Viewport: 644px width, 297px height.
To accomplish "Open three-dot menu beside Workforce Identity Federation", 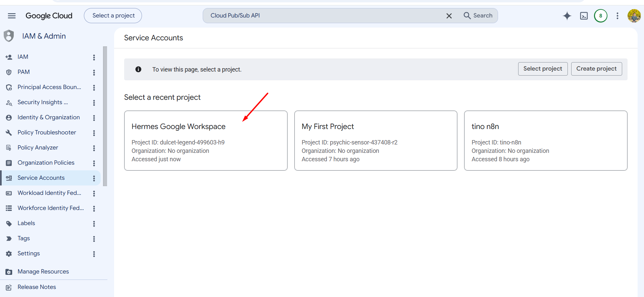I will pyautogui.click(x=94, y=209).
